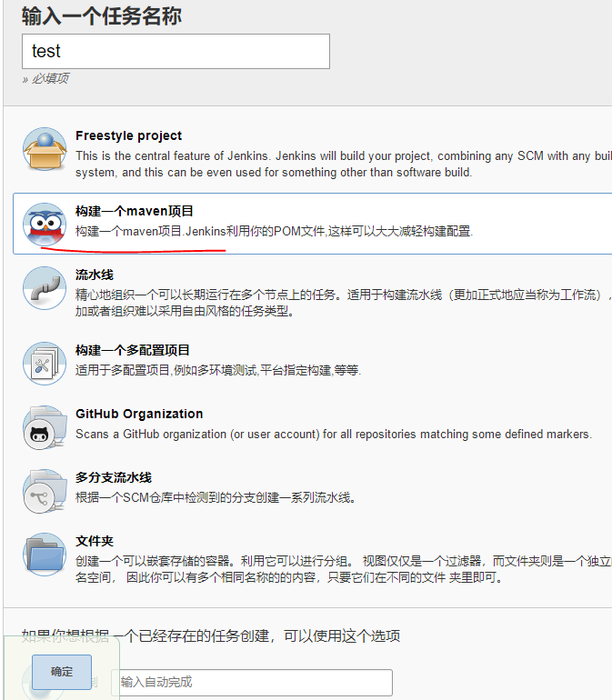Click the GitHub Organization octocat icon

point(45,427)
